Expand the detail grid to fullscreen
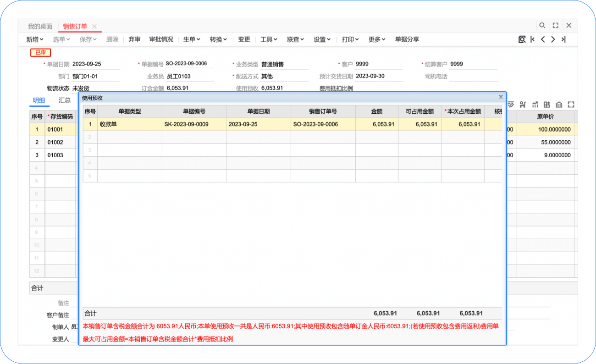 click(571, 105)
